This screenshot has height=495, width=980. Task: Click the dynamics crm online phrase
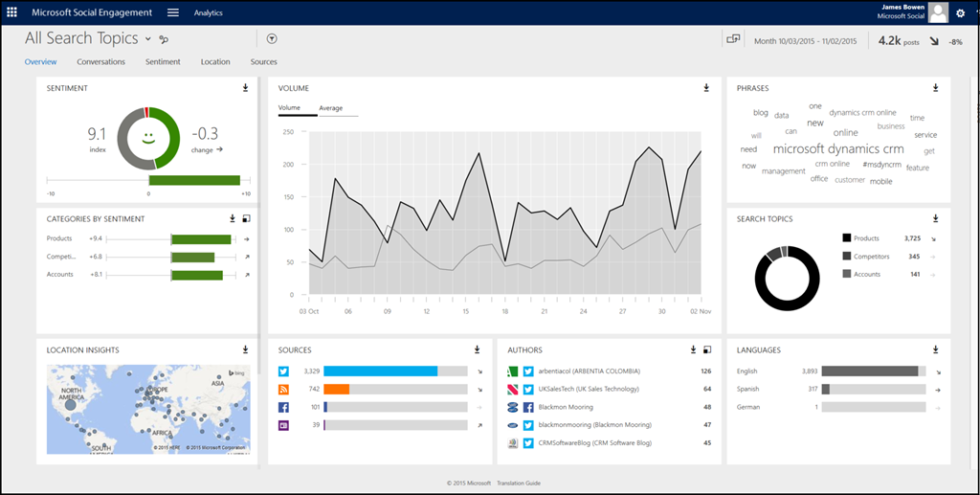(862, 113)
